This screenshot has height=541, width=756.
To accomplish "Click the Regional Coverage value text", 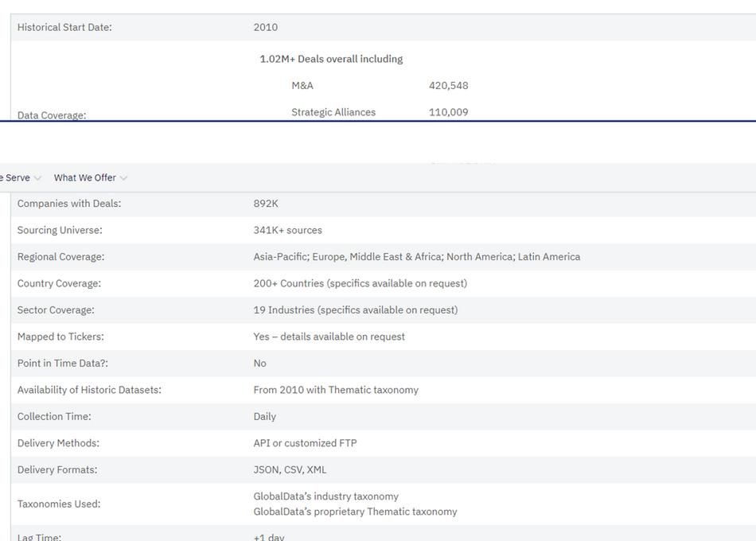I will [x=417, y=257].
